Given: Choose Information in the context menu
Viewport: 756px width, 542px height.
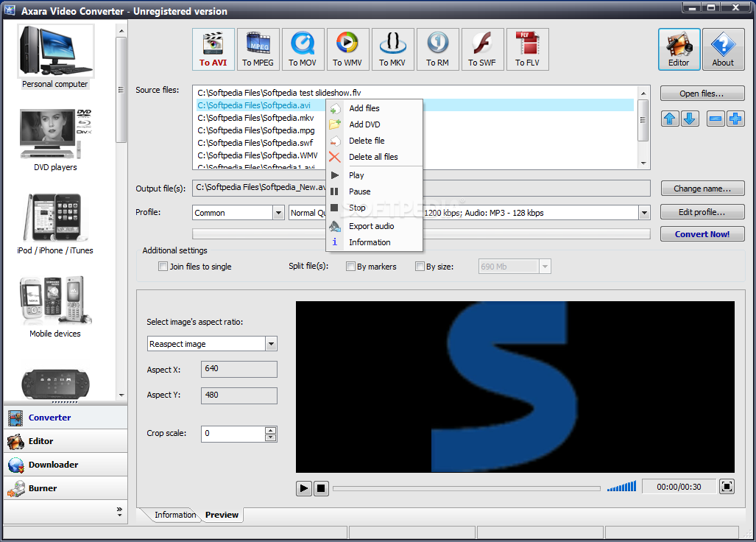Looking at the screenshot, I should tap(374, 242).
